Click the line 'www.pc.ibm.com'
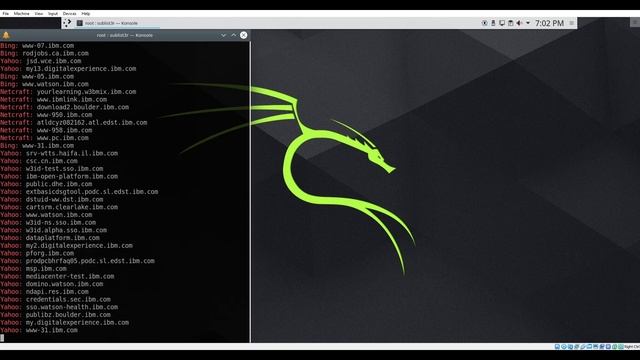Screen dimensions: 640x360 point(44,138)
